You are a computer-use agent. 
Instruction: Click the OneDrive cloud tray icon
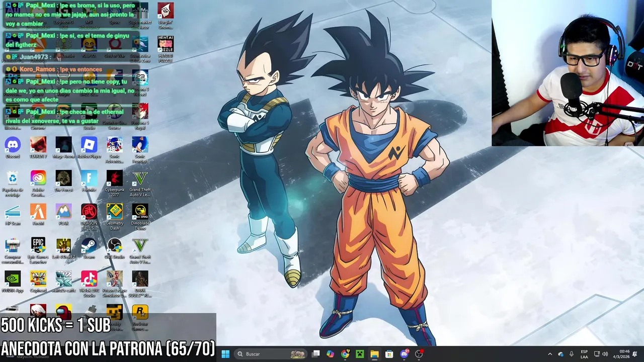pos(560,354)
